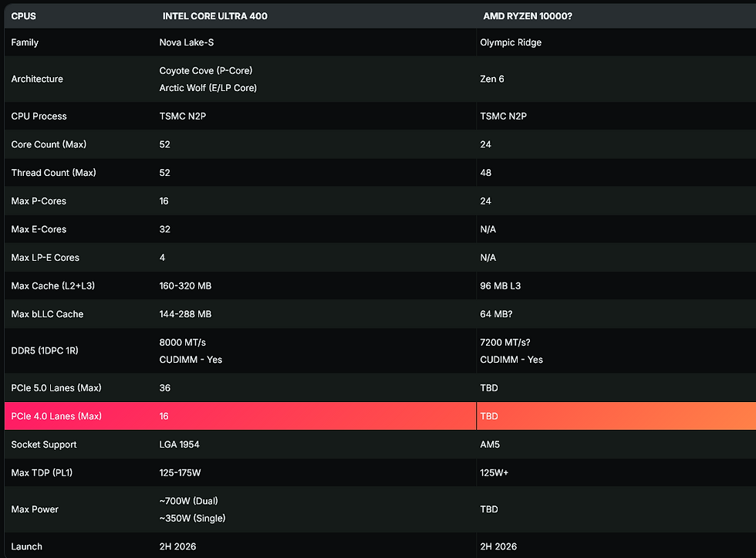Click the Coyote Cove (P-Core) text

(206, 70)
